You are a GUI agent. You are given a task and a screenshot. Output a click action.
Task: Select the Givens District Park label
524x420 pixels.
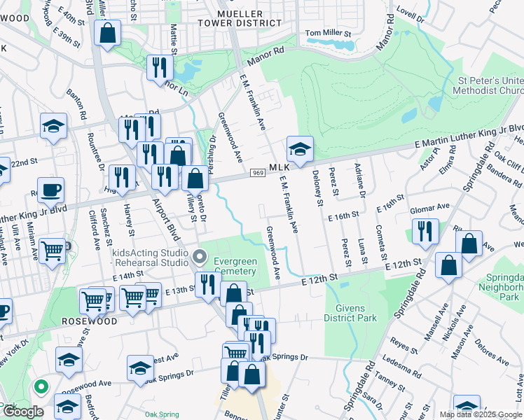(350, 313)
